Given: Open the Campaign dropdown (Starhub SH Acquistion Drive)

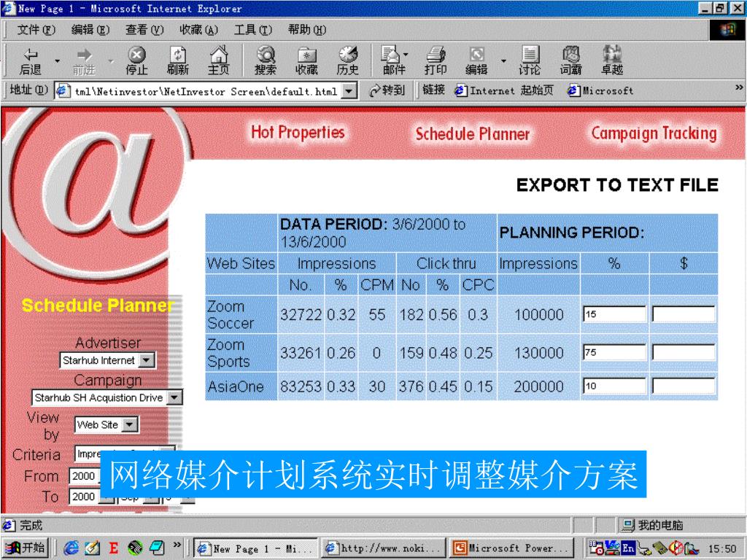Looking at the screenshot, I should point(175,397).
